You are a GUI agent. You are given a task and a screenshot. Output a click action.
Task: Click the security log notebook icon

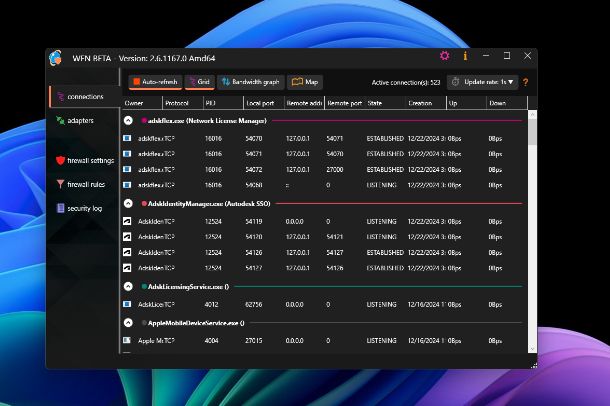tap(60, 208)
